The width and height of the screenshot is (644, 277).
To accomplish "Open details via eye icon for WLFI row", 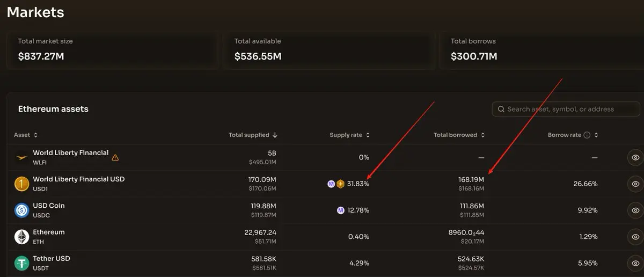I will click(635, 158).
